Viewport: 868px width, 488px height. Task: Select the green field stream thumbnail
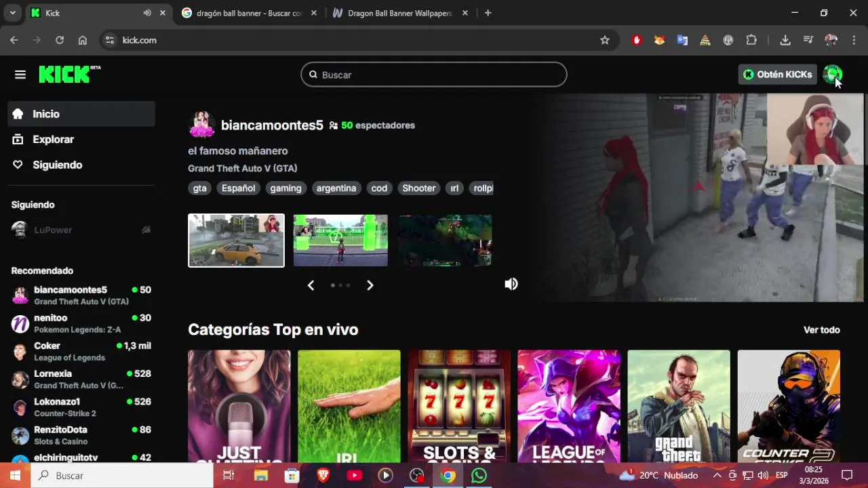click(x=340, y=241)
